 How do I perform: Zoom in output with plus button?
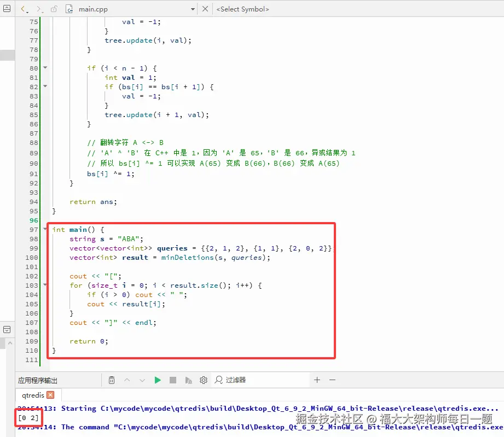pyautogui.click(x=317, y=380)
